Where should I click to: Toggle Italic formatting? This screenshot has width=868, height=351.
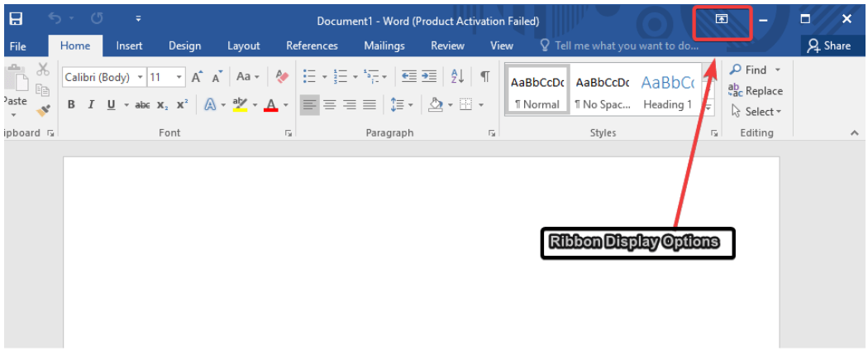tap(91, 105)
